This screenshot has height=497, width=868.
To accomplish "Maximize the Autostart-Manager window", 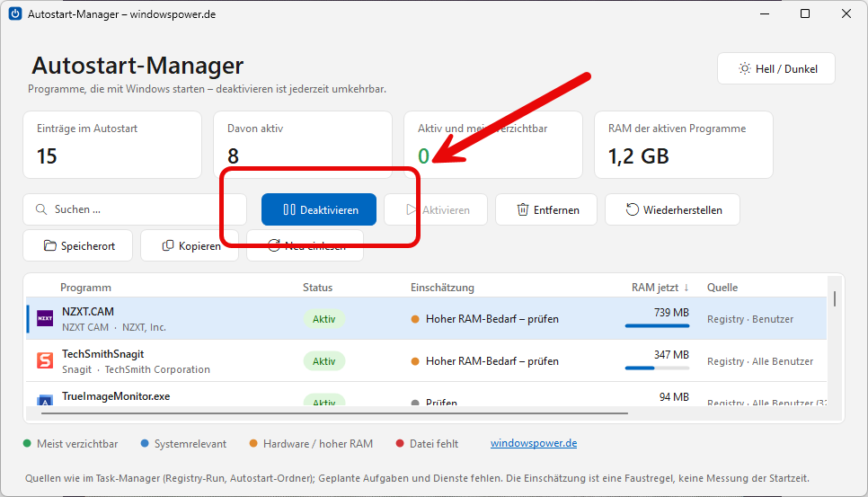I will point(805,13).
